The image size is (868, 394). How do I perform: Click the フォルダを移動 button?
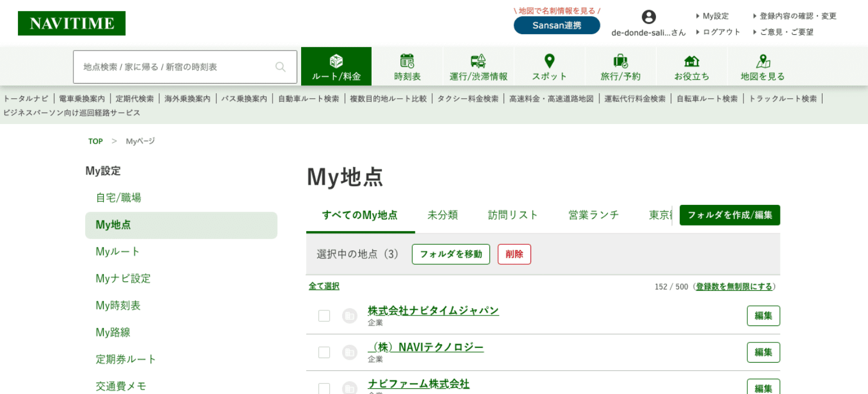451,254
